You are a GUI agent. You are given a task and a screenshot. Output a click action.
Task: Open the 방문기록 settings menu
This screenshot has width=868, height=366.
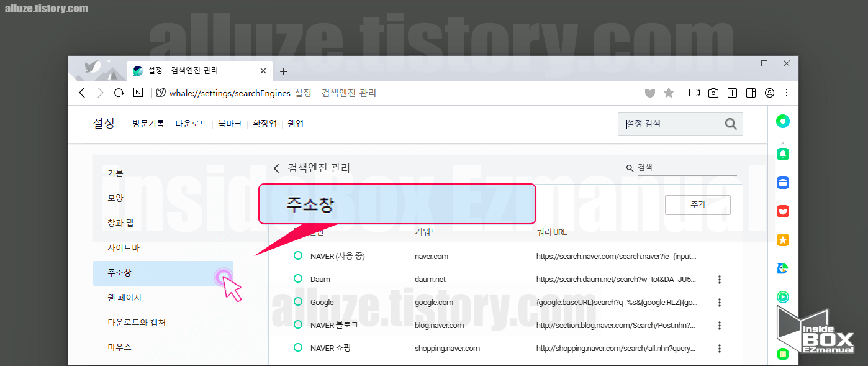[148, 124]
